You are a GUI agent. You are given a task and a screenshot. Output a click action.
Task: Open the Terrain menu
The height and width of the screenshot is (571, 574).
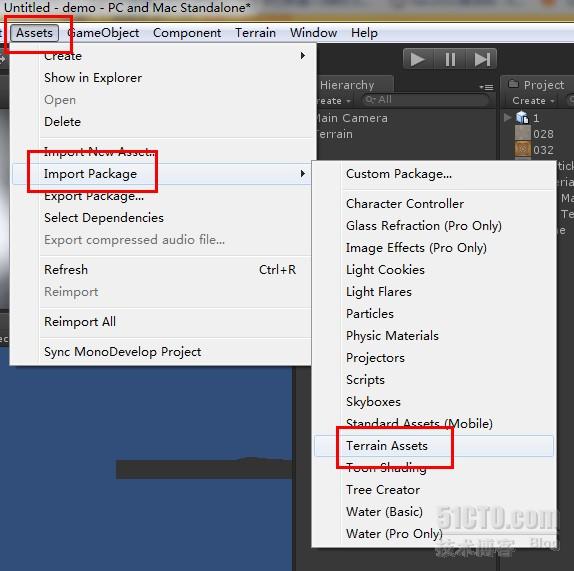pos(256,33)
